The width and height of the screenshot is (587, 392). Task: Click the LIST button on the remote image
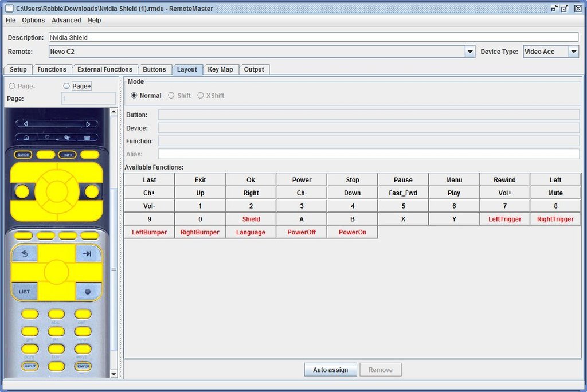point(24,291)
